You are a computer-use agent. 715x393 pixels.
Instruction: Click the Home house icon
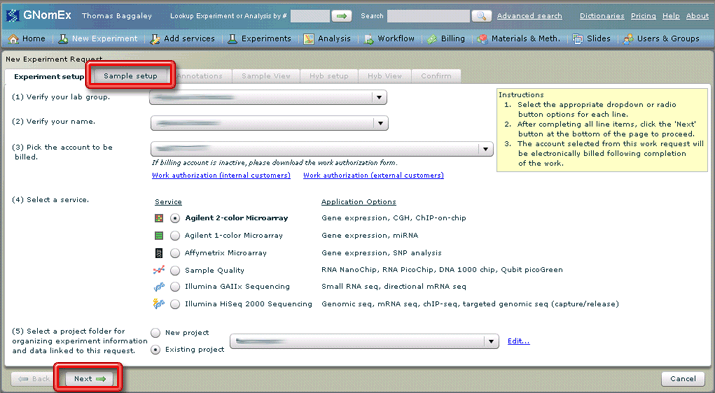click(14, 39)
